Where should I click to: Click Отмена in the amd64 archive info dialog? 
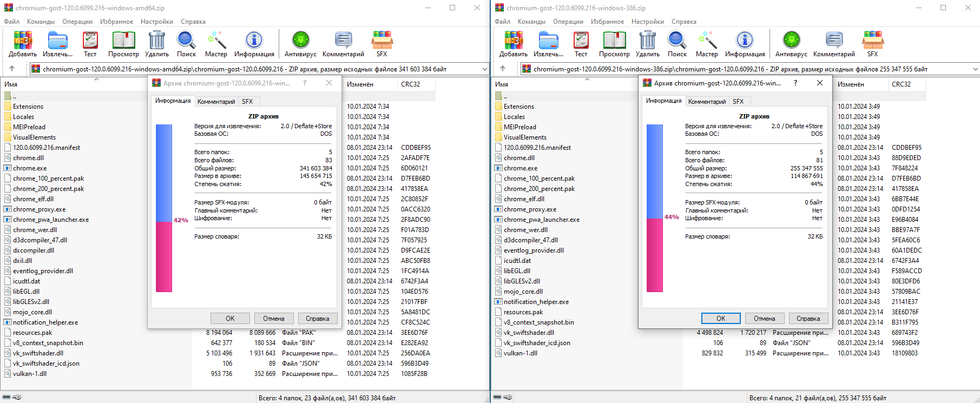click(274, 319)
